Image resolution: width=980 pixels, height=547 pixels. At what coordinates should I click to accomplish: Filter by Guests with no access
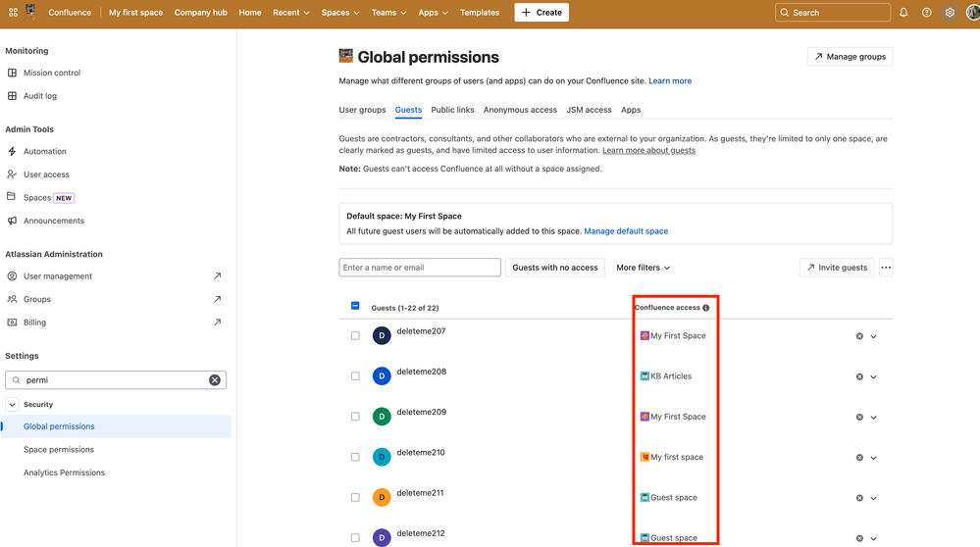[555, 268]
